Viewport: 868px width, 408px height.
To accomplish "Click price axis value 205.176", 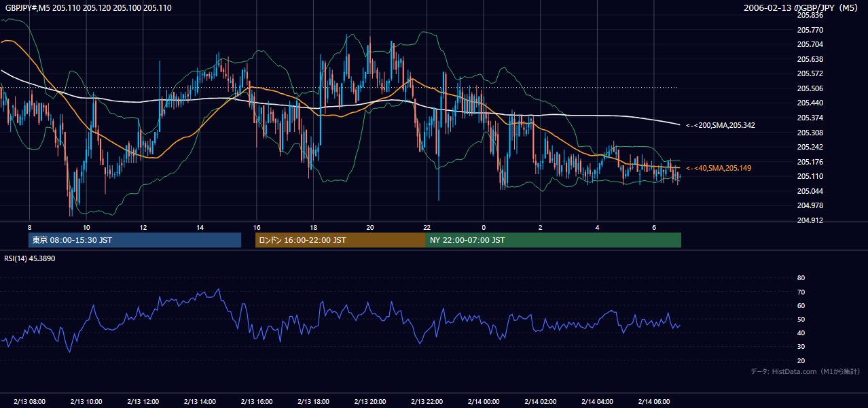I will (x=810, y=162).
